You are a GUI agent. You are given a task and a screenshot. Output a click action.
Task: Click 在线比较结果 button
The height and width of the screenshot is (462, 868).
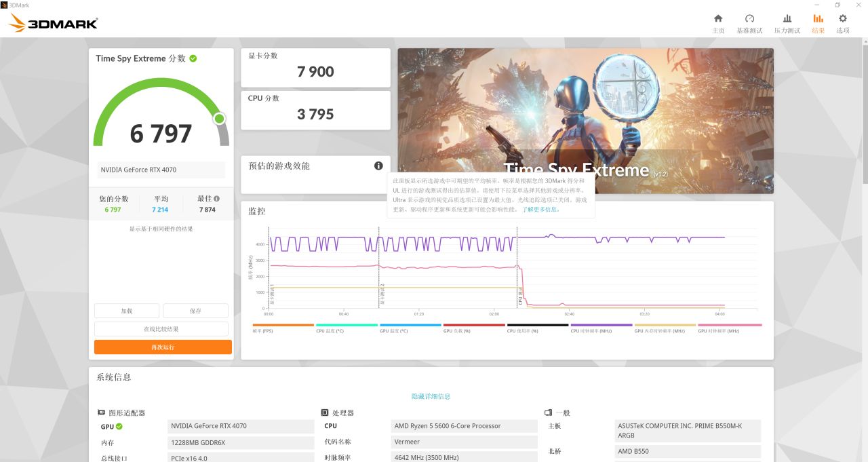(161, 329)
